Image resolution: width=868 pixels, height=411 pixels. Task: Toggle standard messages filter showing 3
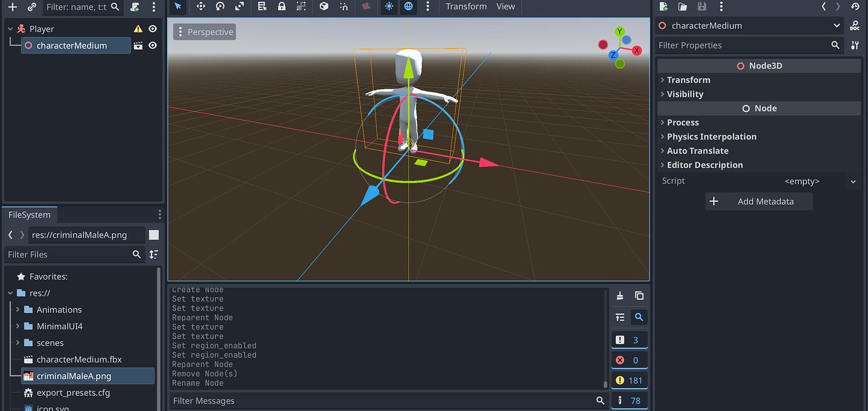[x=629, y=340]
